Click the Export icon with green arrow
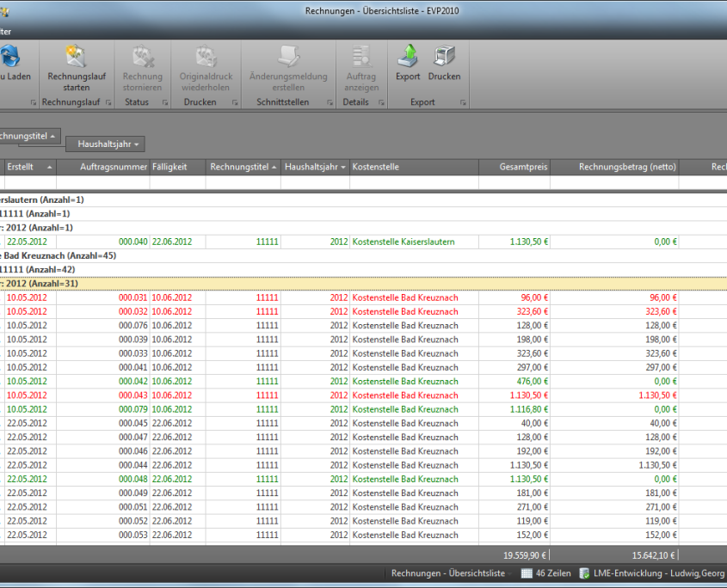The width and height of the screenshot is (727, 588). pos(408,56)
